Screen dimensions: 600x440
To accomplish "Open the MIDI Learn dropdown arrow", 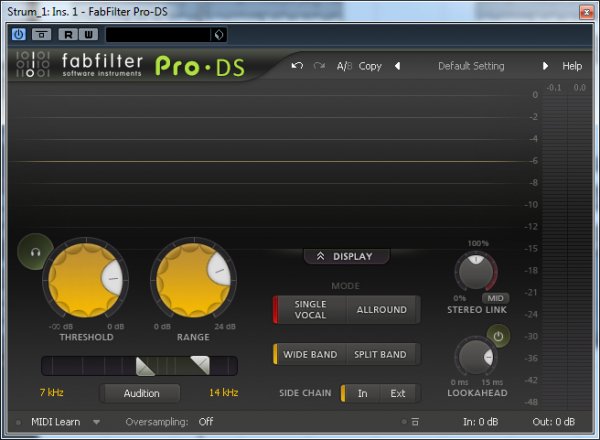I will (96, 422).
